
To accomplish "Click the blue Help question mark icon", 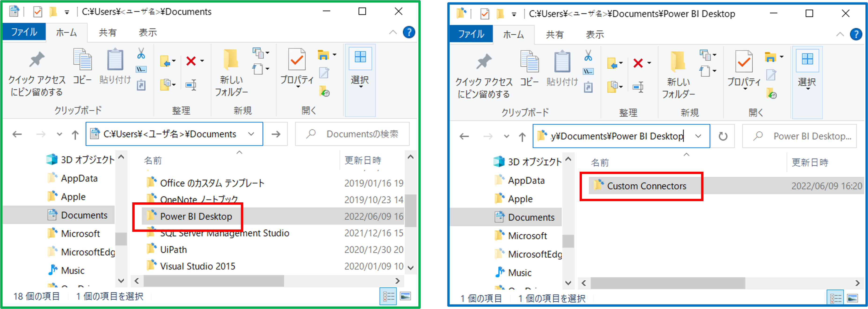I will pyautogui.click(x=409, y=32).
